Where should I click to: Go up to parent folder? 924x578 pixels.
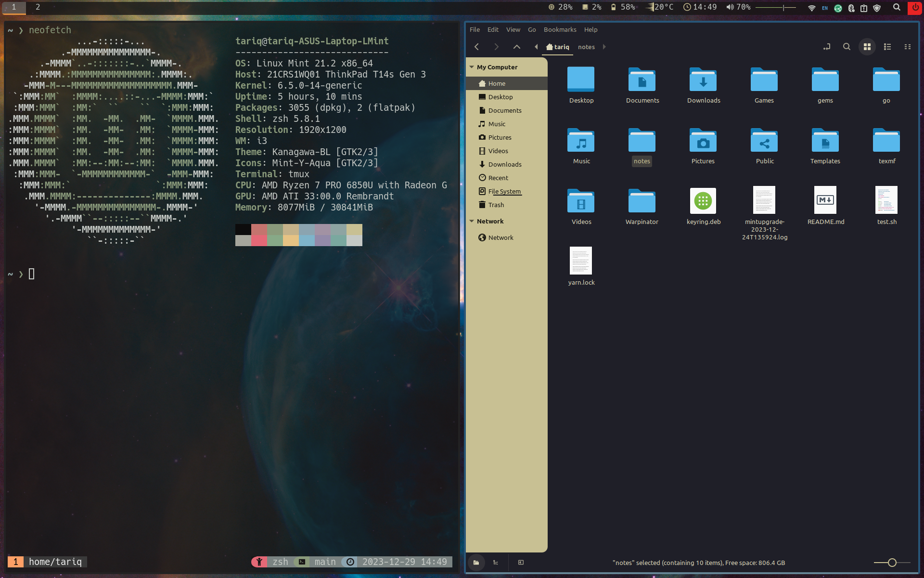click(x=516, y=47)
